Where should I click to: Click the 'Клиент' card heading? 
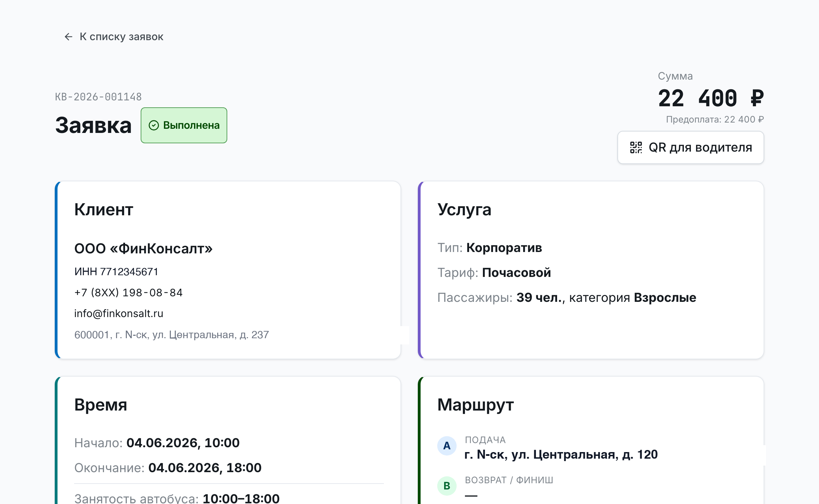104,210
